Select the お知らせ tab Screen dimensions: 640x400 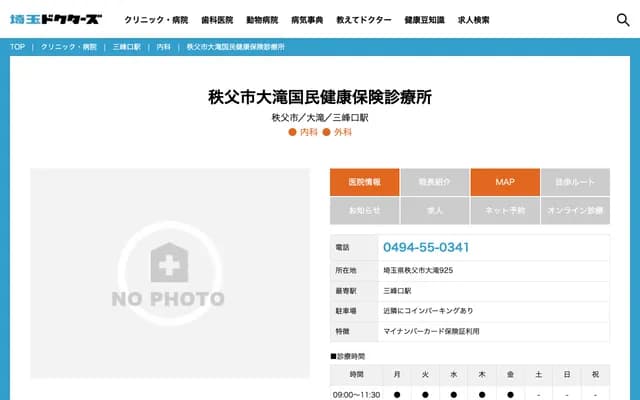pos(364,211)
